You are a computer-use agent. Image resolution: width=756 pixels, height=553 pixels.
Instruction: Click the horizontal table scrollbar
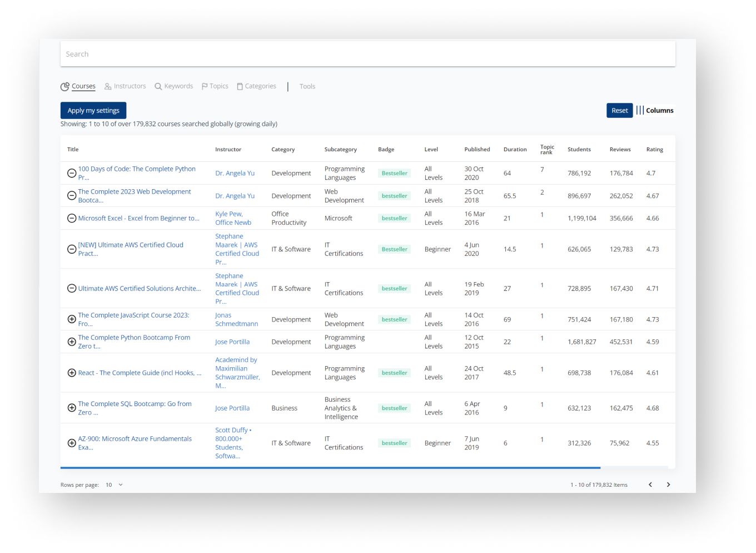tap(330, 468)
